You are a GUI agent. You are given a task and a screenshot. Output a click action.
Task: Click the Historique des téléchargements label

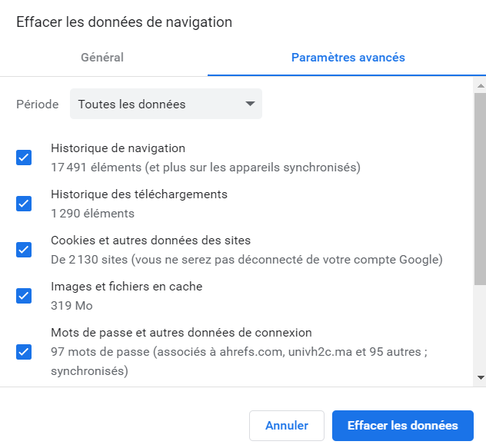(x=139, y=194)
